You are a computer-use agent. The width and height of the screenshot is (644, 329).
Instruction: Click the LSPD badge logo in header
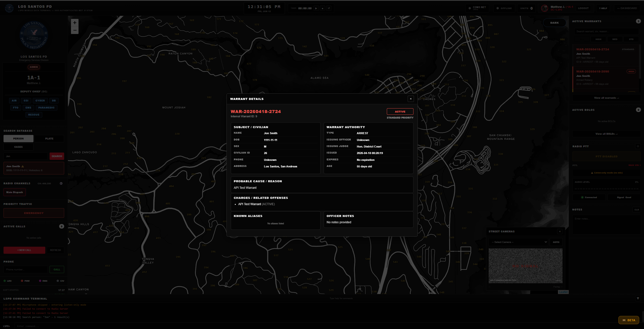10,8
